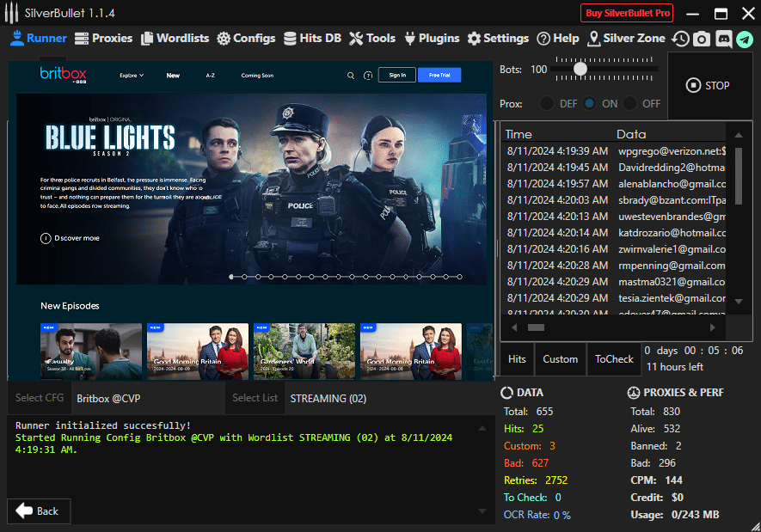This screenshot has height=532, width=761.
Task: Click horizontal scroll left arrow
Action: [514, 327]
